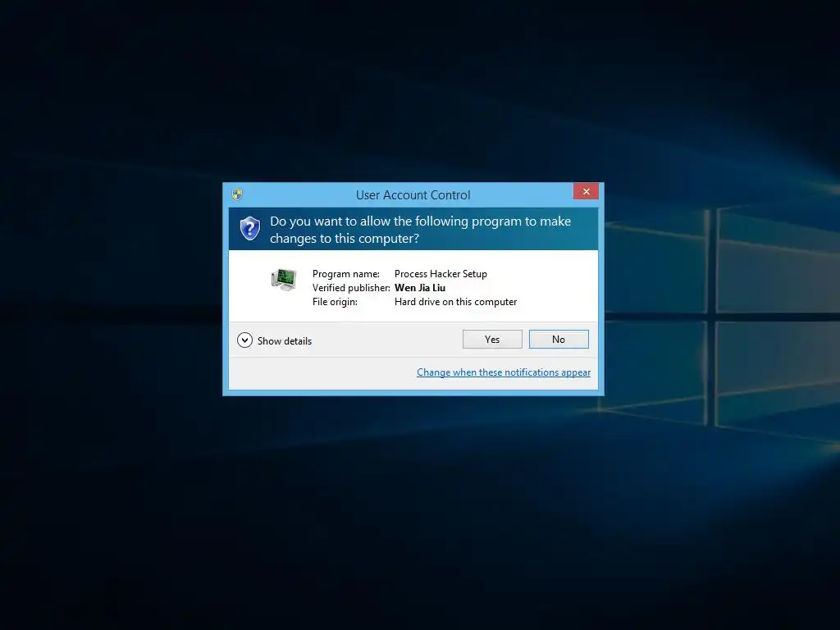The height and width of the screenshot is (630, 840).
Task: Select the publisher name Wen Jia Liu
Action: tap(420, 288)
